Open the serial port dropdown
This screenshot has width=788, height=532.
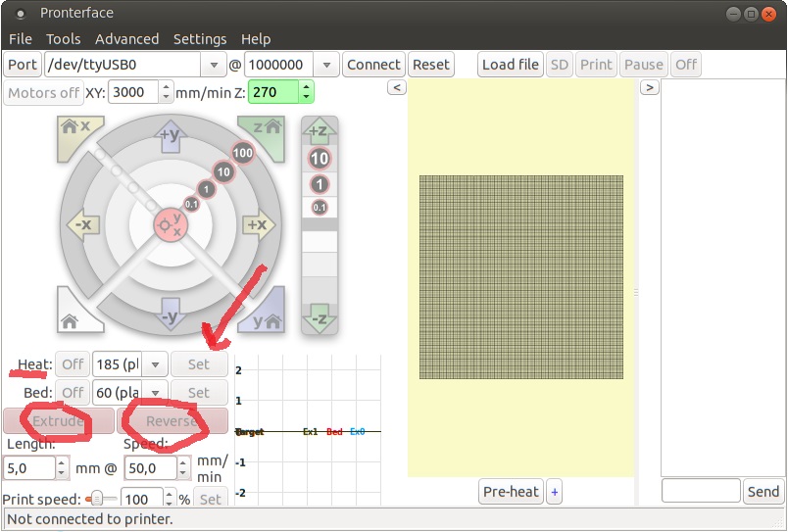point(214,65)
